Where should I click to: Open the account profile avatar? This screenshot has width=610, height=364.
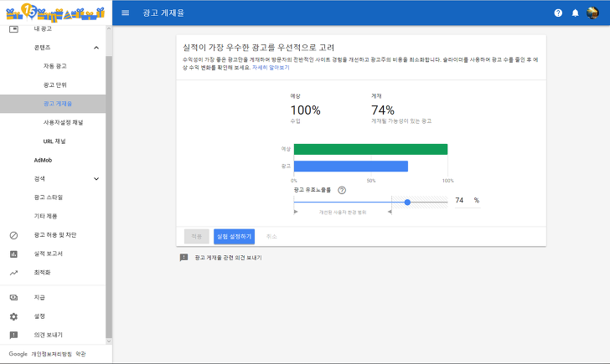[x=592, y=13]
